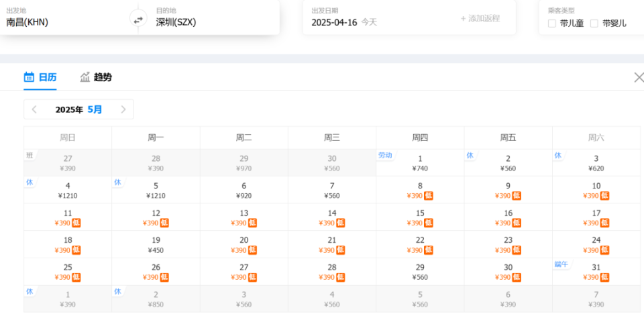Select April 29 priced ¥970
Image resolution: width=644 pixels, height=316 pixels.
coord(244,163)
